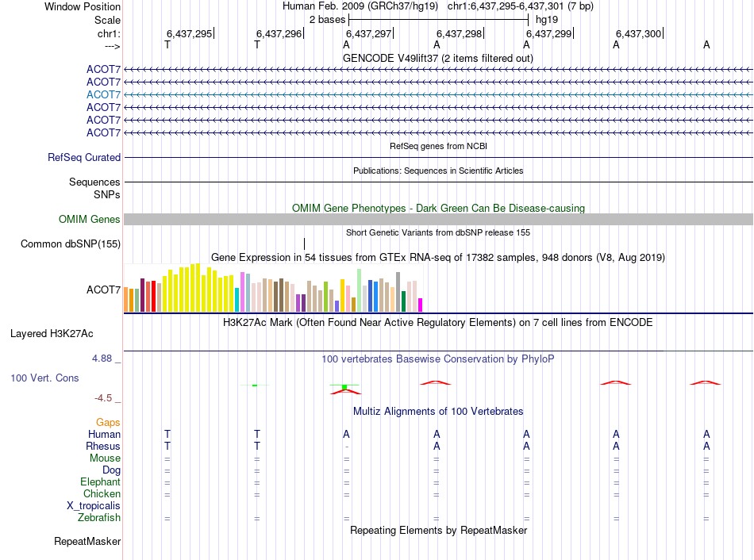The image size is (754, 560).
Task: Open the Common dbSNP(155) track label
Action: 71,244
